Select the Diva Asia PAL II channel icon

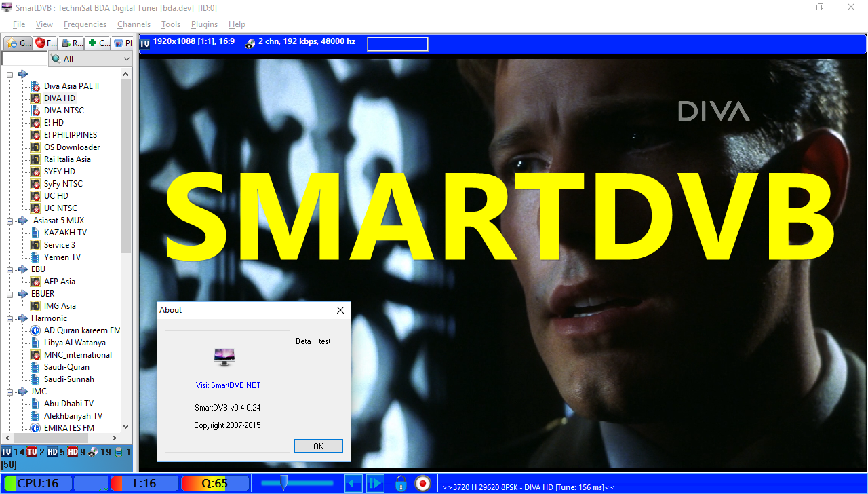[35, 86]
